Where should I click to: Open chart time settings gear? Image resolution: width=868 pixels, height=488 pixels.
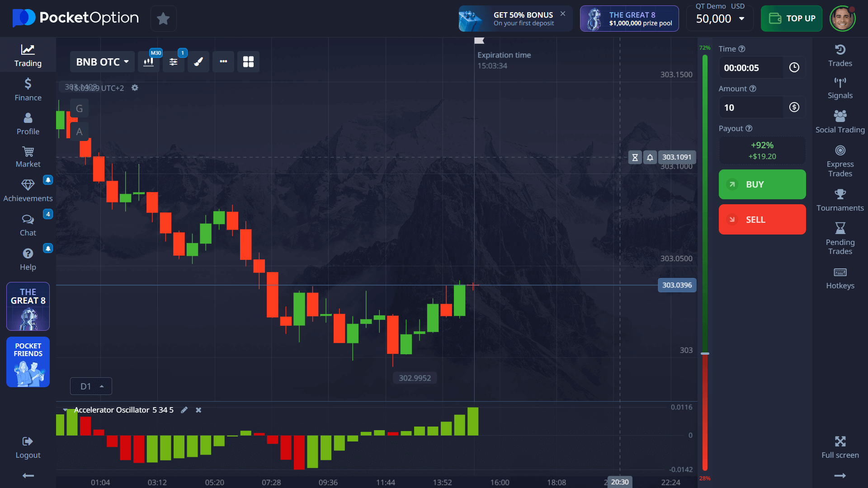coord(135,88)
